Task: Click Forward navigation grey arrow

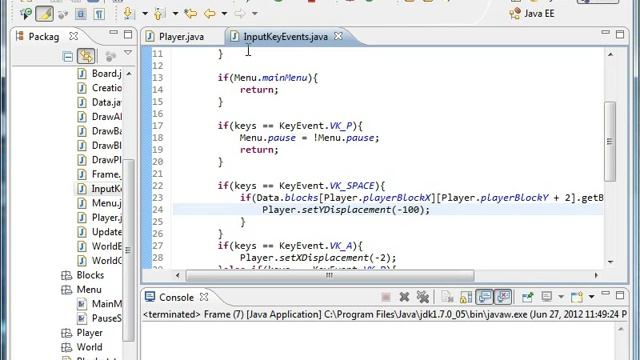Action: pos(240,13)
